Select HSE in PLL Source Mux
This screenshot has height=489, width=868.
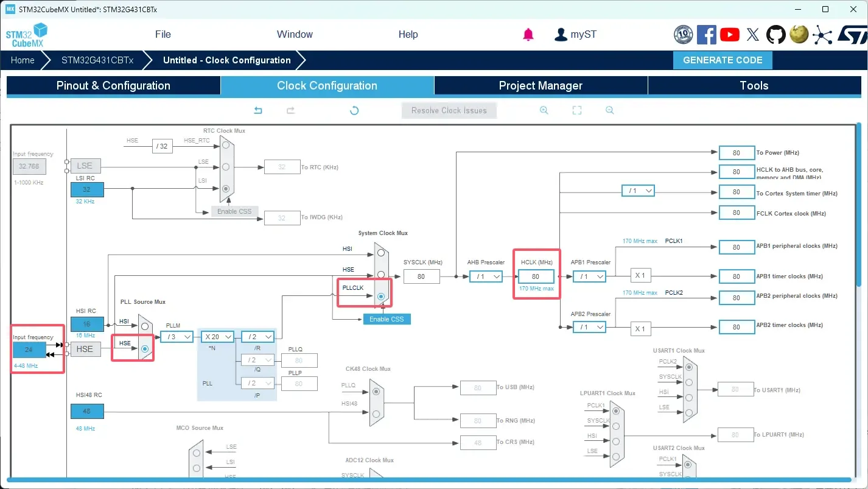click(x=145, y=349)
